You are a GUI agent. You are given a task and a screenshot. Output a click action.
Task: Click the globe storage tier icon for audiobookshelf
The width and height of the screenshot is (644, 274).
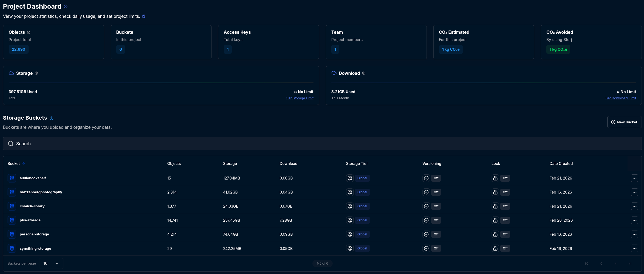pyautogui.click(x=350, y=178)
